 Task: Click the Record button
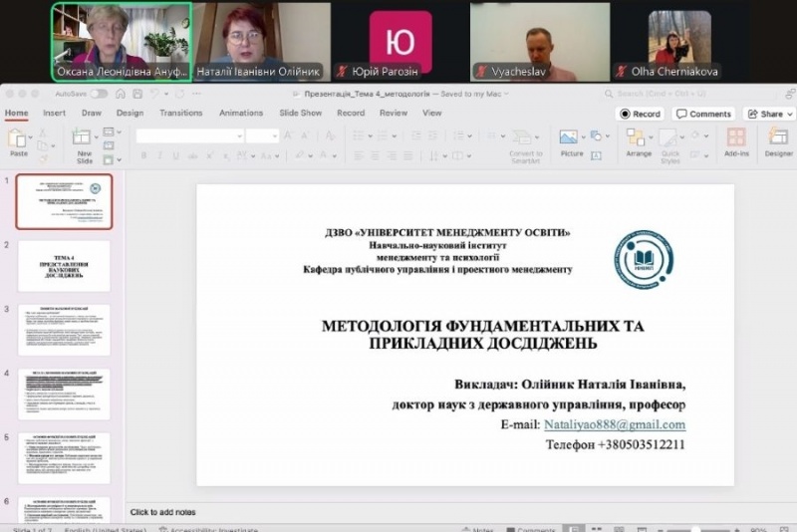[640, 114]
